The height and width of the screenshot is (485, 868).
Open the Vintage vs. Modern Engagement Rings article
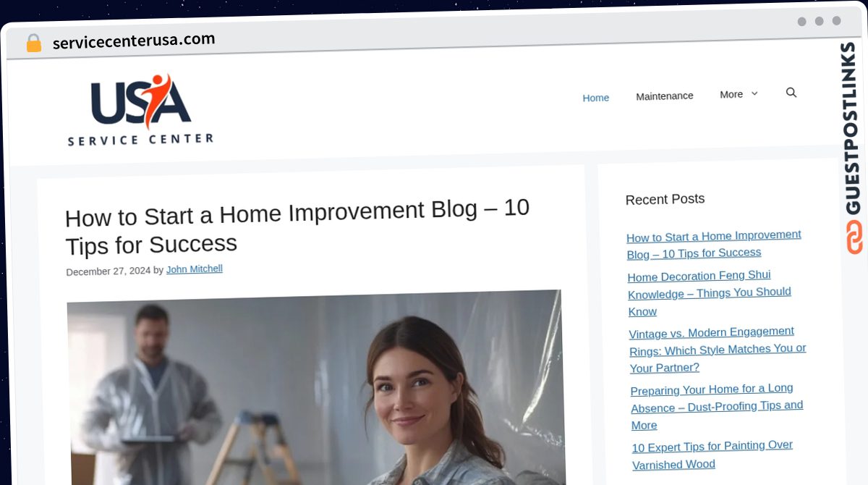[717, 349]
